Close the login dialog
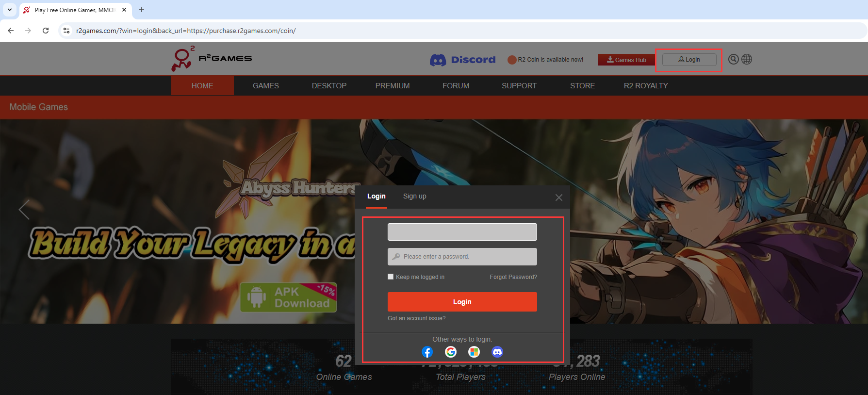 click(x=559, y=197)
